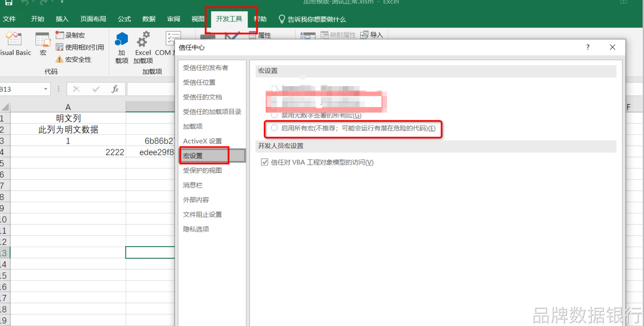Open the Visual Basic editor icon
The image size is (644, 326).
click(14, 39)
